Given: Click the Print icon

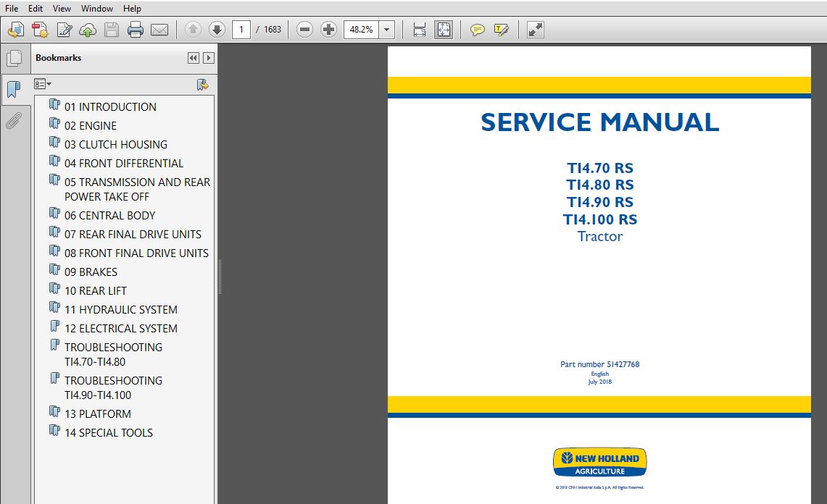Looking at the screenshot, I should 135,30.
